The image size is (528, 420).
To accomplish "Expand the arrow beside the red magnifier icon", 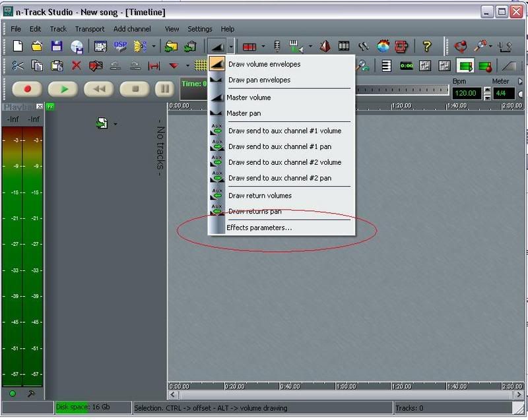I will [490, 46].
